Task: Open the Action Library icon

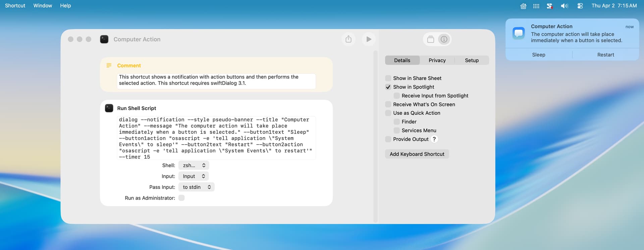Action: coord(430,40)
